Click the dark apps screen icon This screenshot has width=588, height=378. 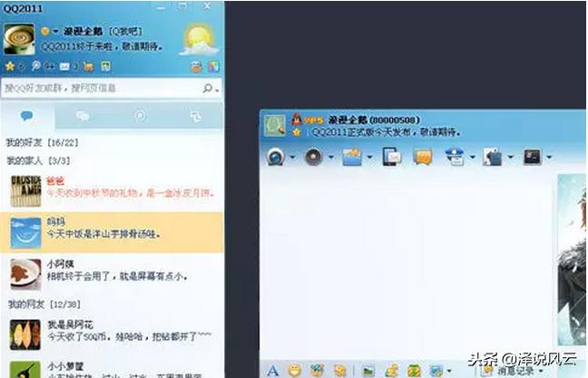click(533, 157)
